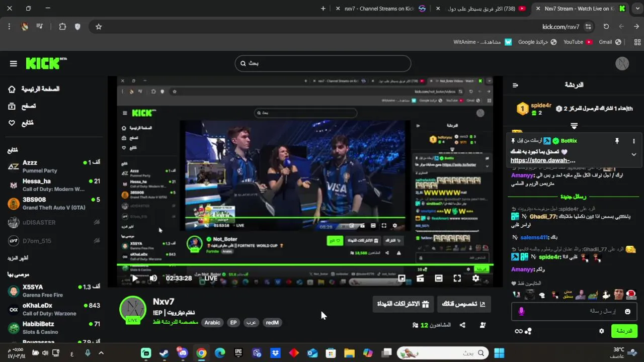Open the YouTube bookmark
Image resolution: width=644 pixels, height=362 pixels.
578,42
